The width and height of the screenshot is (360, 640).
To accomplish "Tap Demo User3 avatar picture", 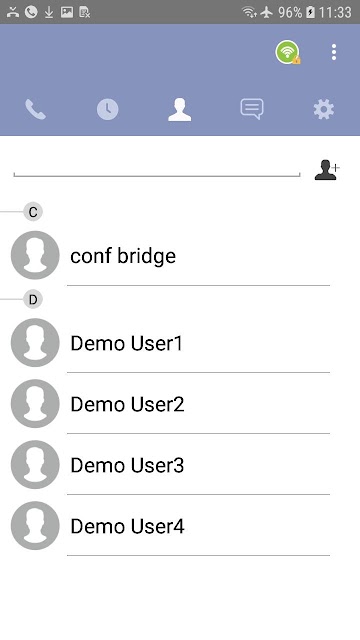I will pos(35,464).
